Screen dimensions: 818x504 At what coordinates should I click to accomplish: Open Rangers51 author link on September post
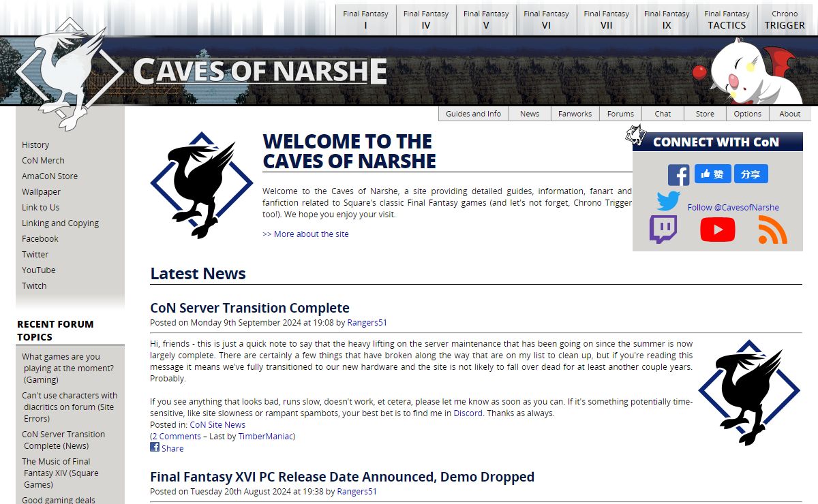click(x=367, y=322)
